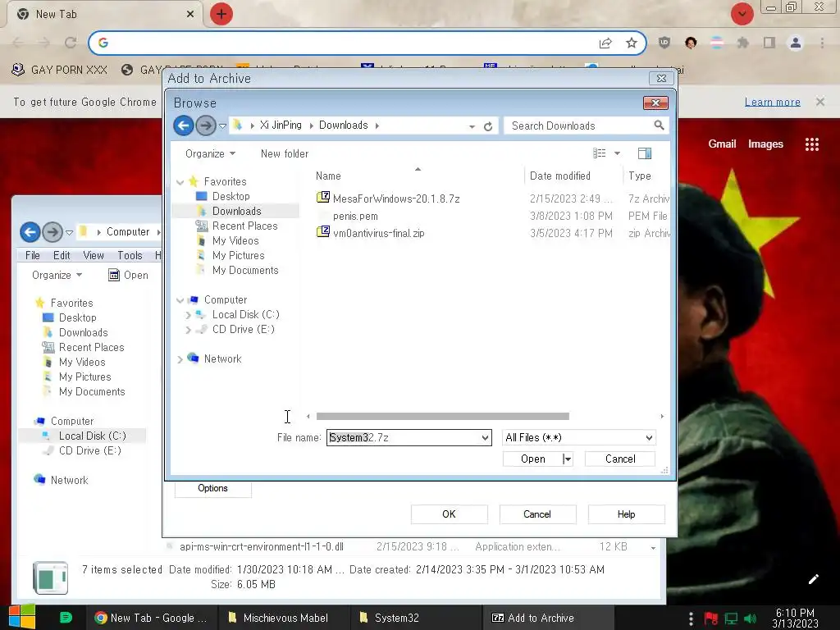This screenshot has width=840, height=630.
Task: Open Google apps grid icon
Action: tap(812, 144)
